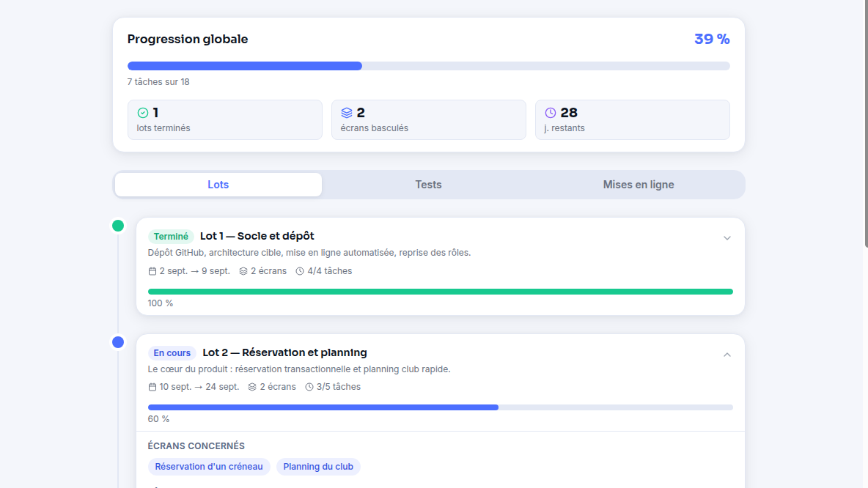Image resolution: width=868 pixels, height=488 pixels.
Task: Select the Lots tab
Action: pyautogui.click(x=218, y=185)
